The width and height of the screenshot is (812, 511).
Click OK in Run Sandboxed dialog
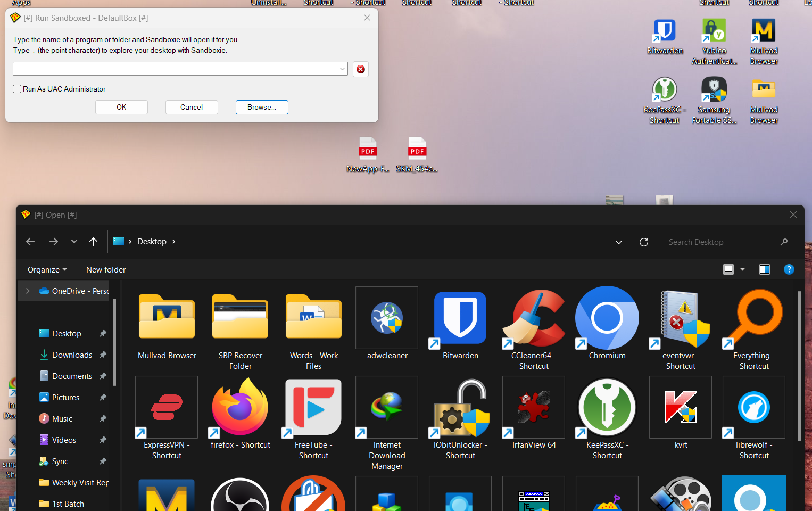(x=121, y=107)
